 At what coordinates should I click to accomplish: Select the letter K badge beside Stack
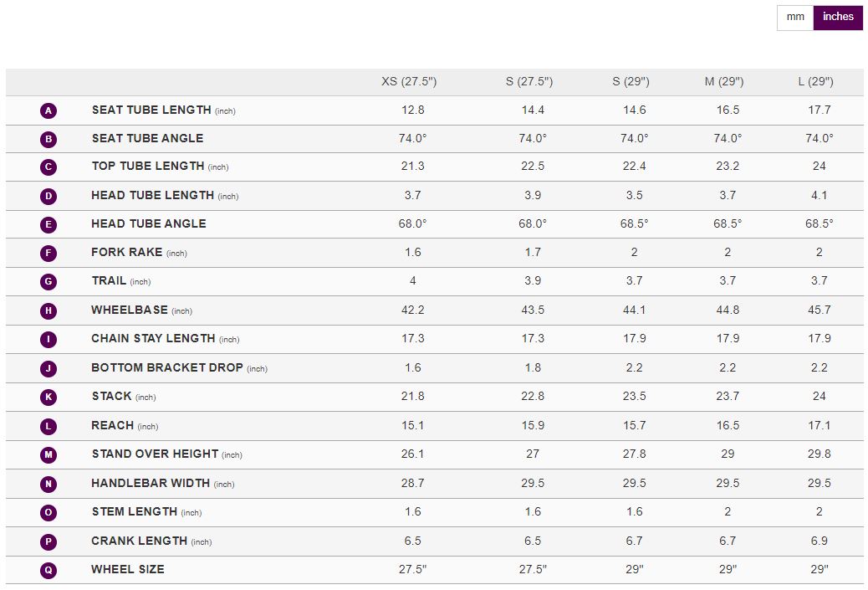49,398
